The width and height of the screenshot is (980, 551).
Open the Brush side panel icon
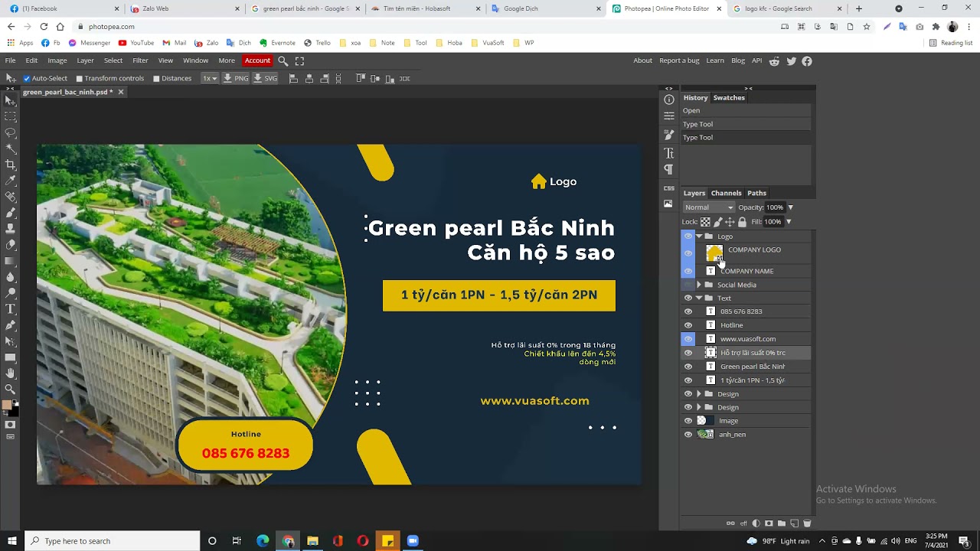coord(669,135)
